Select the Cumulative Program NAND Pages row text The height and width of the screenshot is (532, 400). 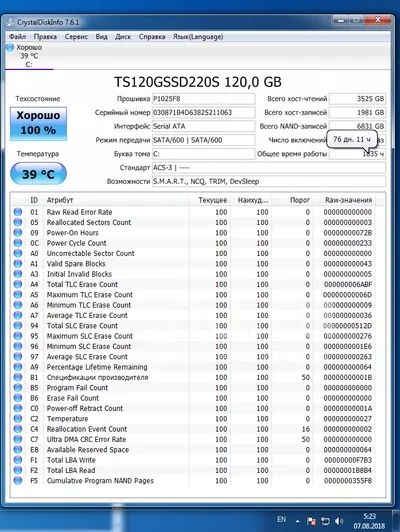100,481
